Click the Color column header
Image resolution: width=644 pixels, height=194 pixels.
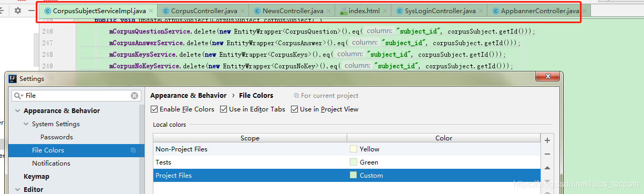click(444, 138)
